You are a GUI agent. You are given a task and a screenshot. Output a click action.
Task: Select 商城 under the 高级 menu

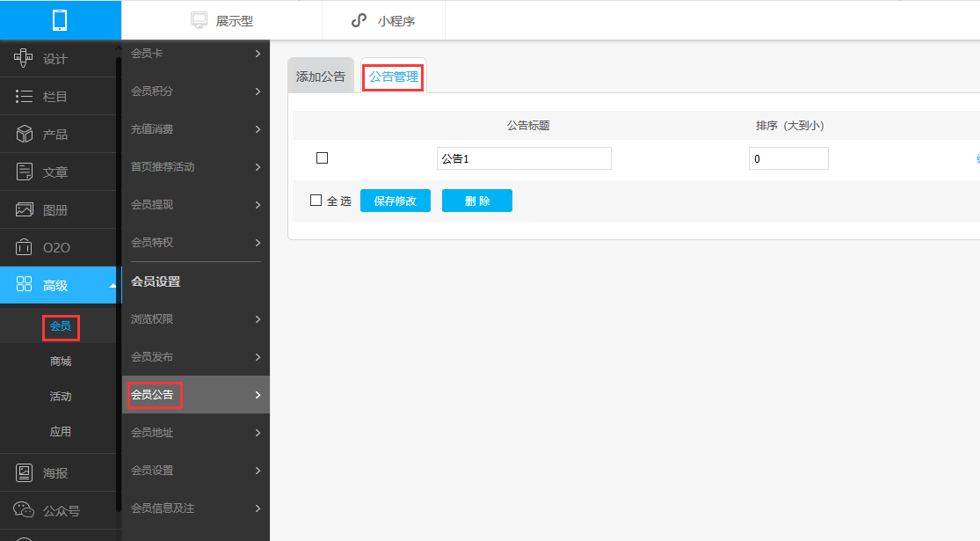(x=61, y=362)
